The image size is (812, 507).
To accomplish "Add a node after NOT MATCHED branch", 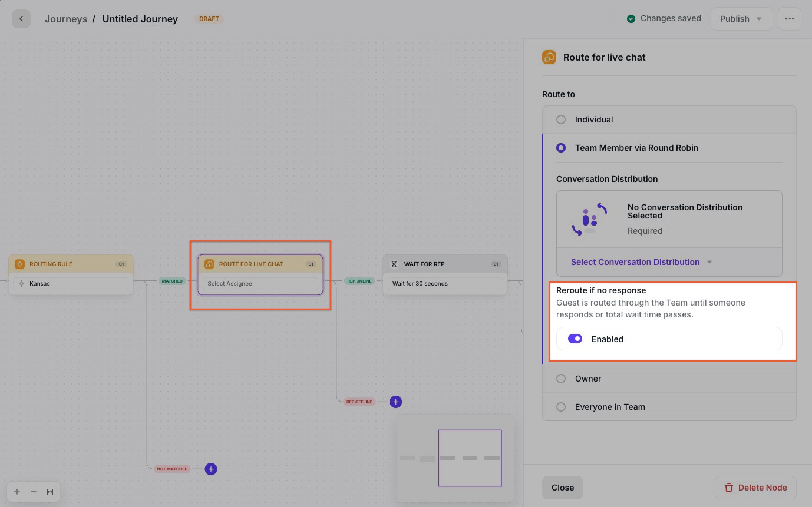I will [211, 469].
